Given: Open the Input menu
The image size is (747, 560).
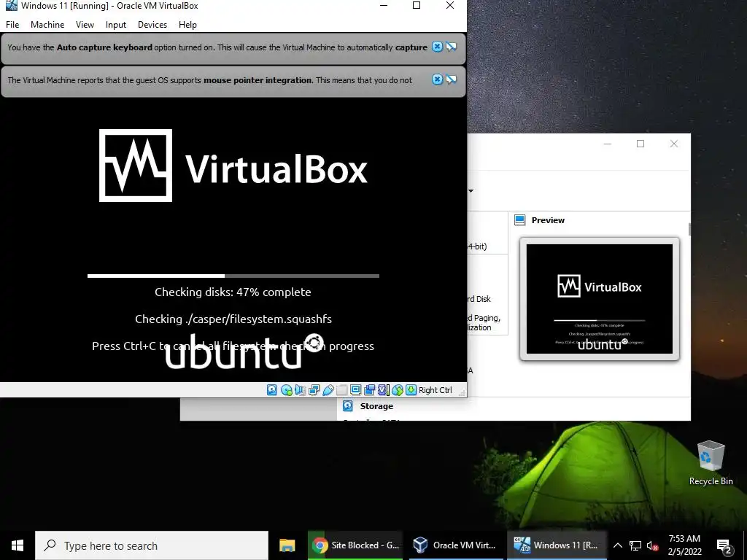Looking at the screenshot, I should (x=116, y=25).
